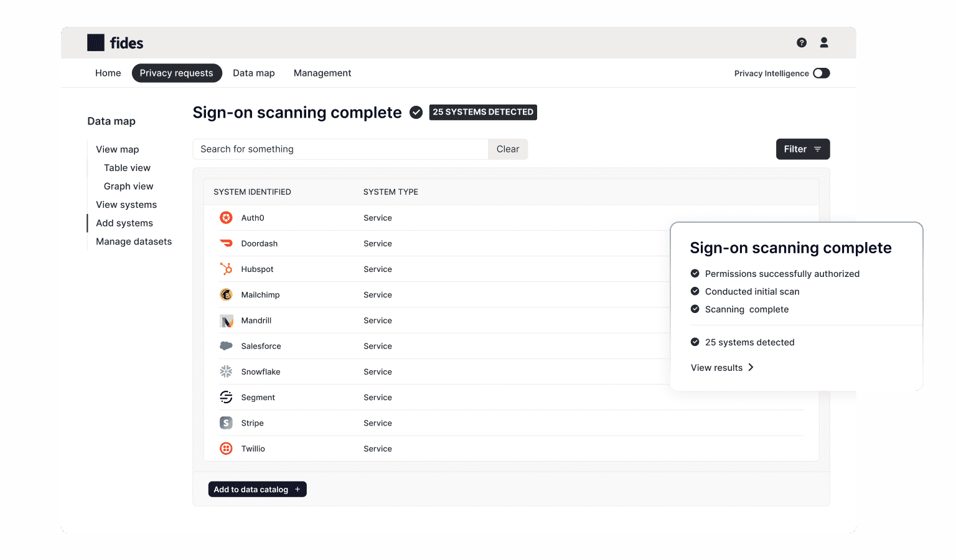Go to the Home tab
Viewport: 956px width, 560px height.
108,73
